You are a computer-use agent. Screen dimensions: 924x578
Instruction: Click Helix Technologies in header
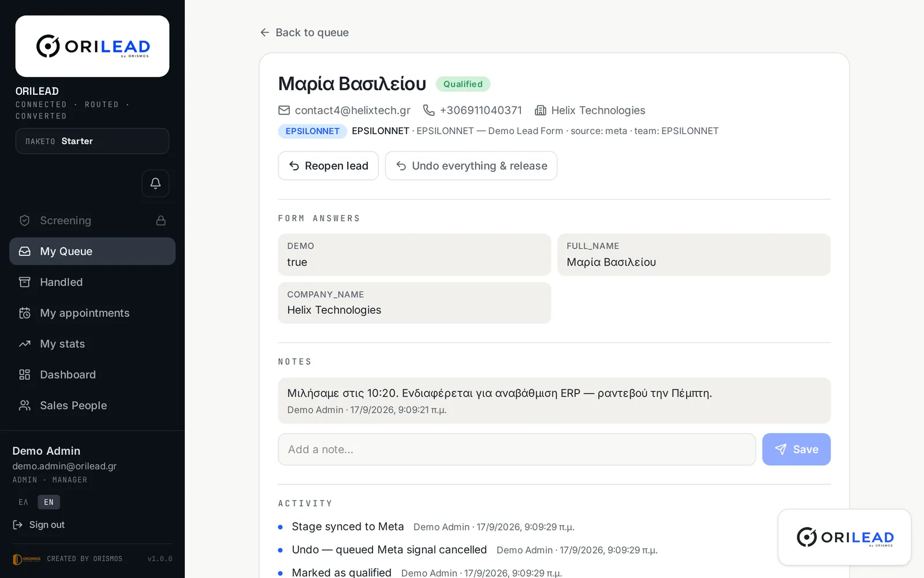pos(598,110)
